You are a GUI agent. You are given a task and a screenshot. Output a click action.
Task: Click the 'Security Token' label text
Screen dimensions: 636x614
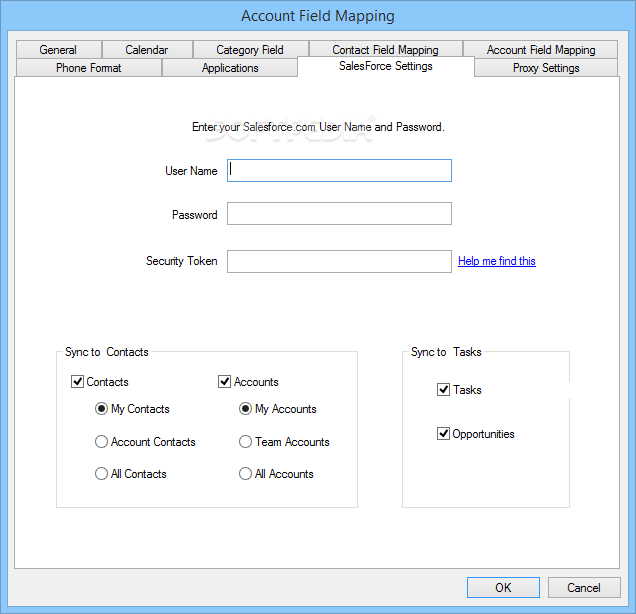[x=181, y=261]
